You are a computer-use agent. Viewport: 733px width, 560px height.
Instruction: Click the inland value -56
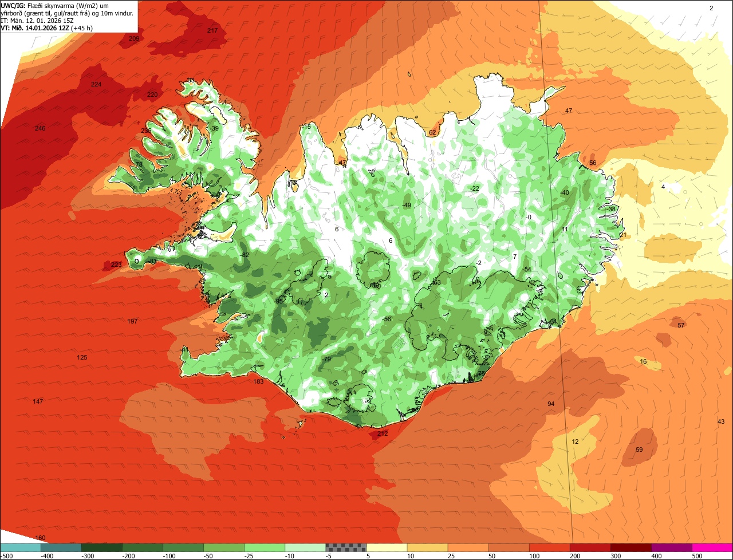[387, 319]
